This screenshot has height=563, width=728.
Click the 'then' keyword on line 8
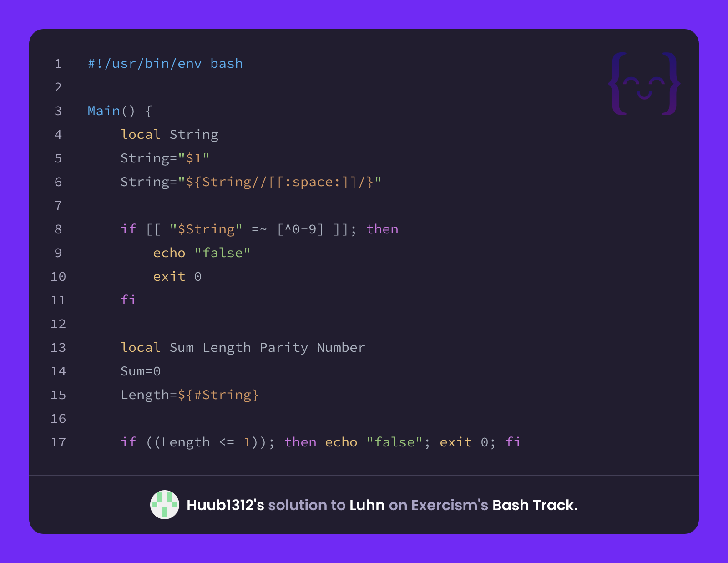pos(382,229)
